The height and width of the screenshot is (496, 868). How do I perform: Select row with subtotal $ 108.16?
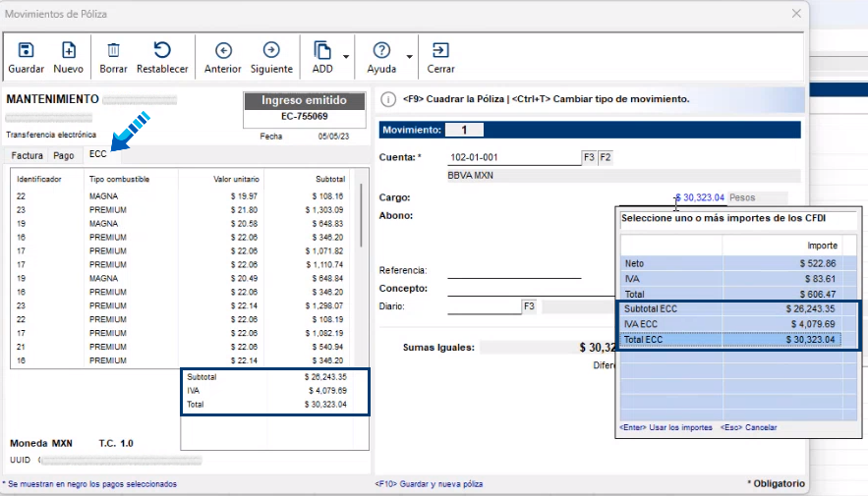(x=183, y=196)
